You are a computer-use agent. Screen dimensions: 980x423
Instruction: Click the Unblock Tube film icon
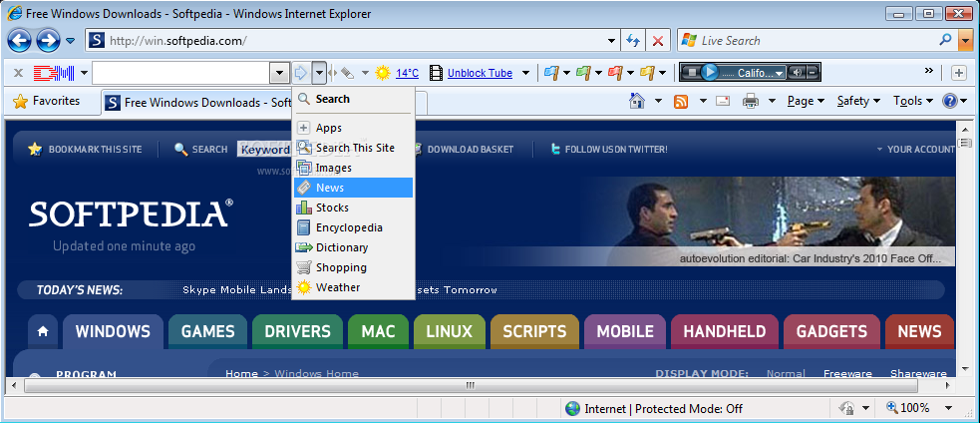coord(437,73)
